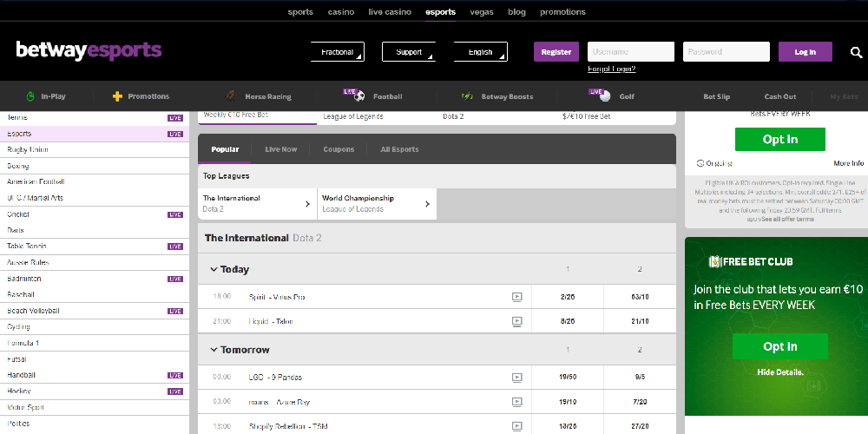Click the Horse Racing icon
The height and width of the screenshot is (434, 868).
click(231, 96)
